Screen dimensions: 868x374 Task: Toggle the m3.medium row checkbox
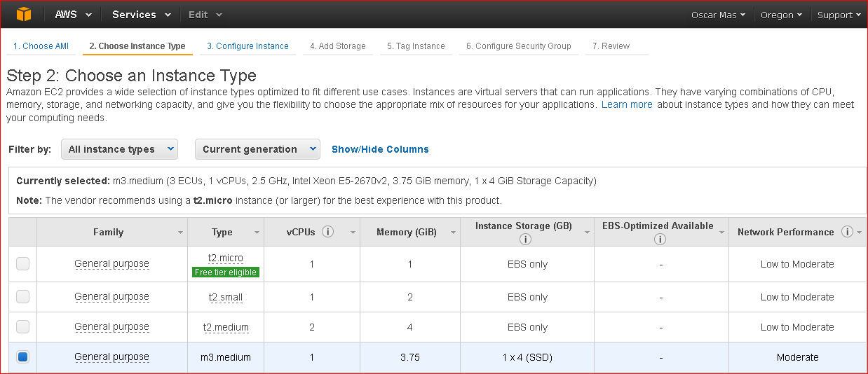tap(23, 357)
